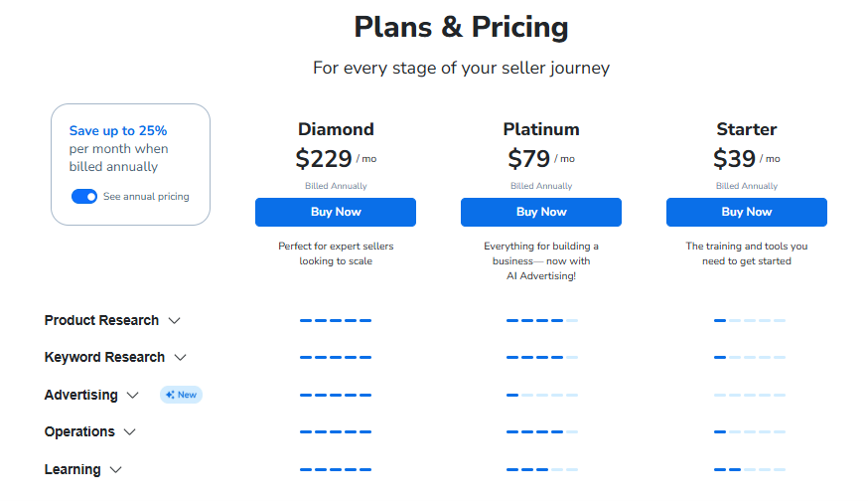Click Buy Now under the Starter plan
The height and width of the screenshot is (501, 868).
747,212
